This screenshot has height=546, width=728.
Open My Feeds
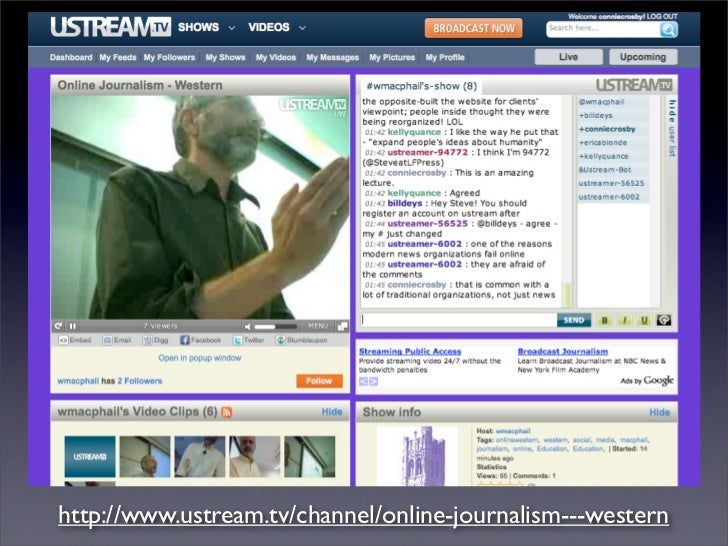tap(118, 58)
